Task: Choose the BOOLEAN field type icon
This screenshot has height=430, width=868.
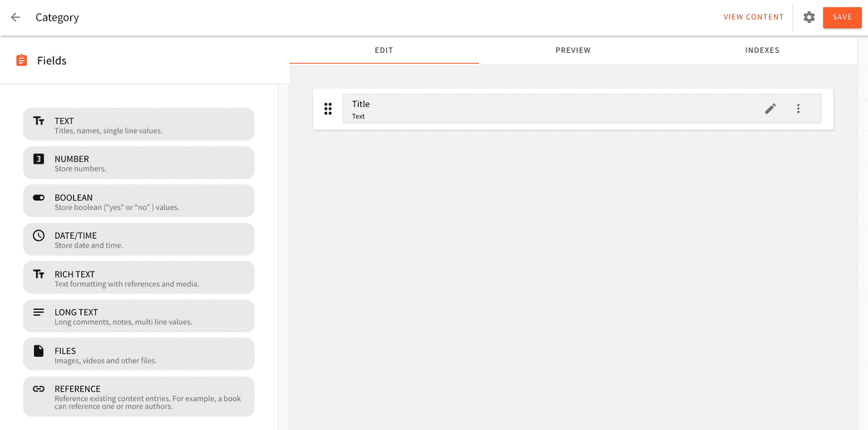Action: (x=39, y=197)
